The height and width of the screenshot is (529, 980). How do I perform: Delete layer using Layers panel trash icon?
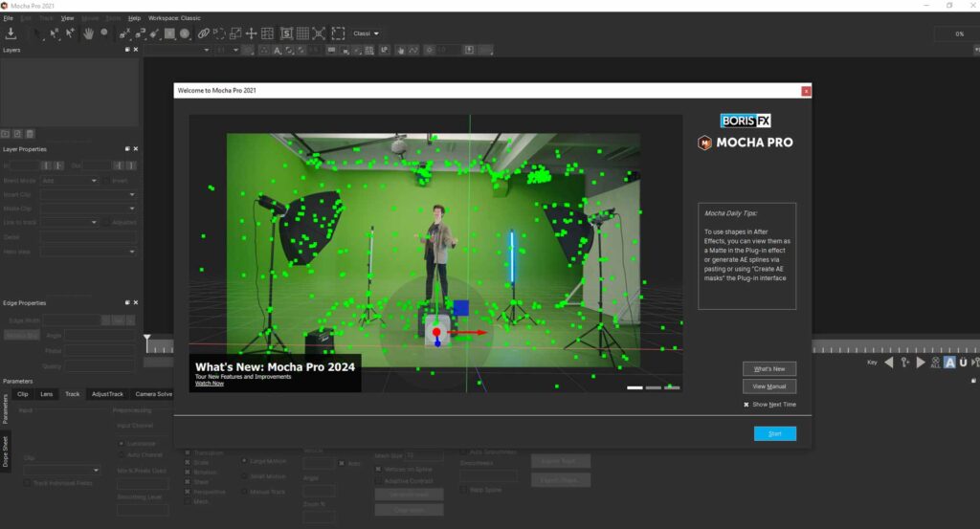click(30, 134)
